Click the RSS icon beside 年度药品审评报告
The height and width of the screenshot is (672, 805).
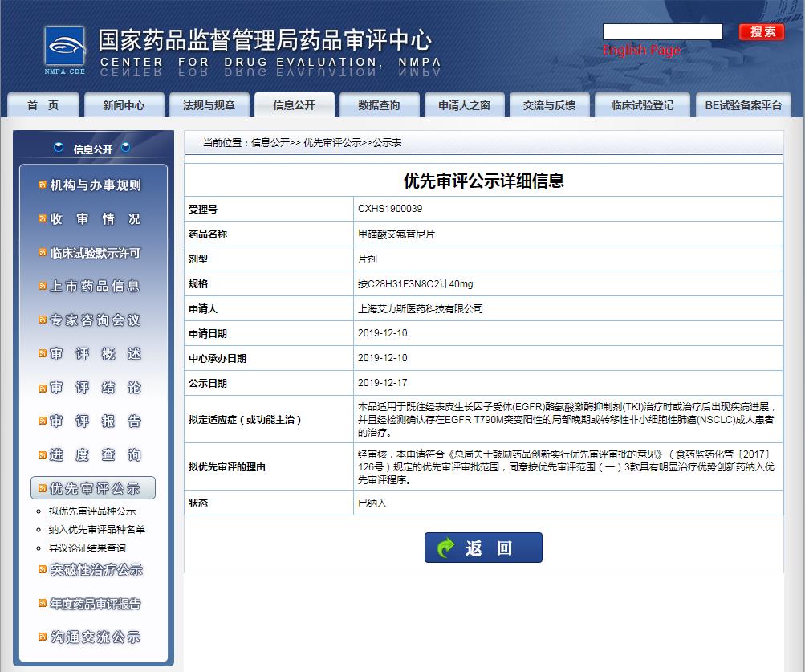(x=43, y=603)
